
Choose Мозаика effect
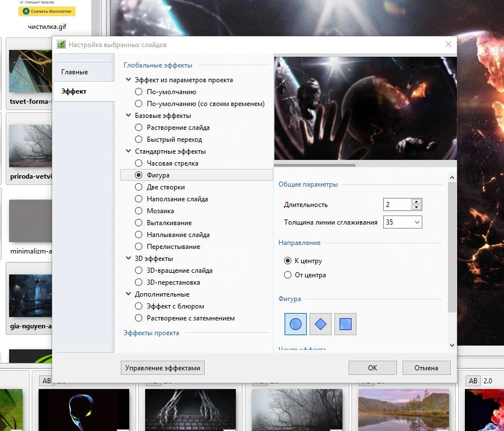pyautogui.click(x=138, y=210)
